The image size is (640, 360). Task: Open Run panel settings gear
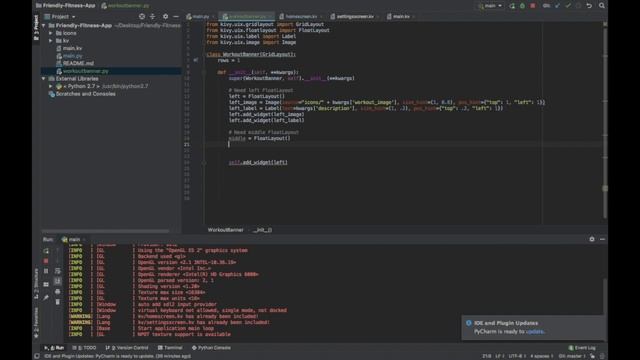click(x=592, y=239)
